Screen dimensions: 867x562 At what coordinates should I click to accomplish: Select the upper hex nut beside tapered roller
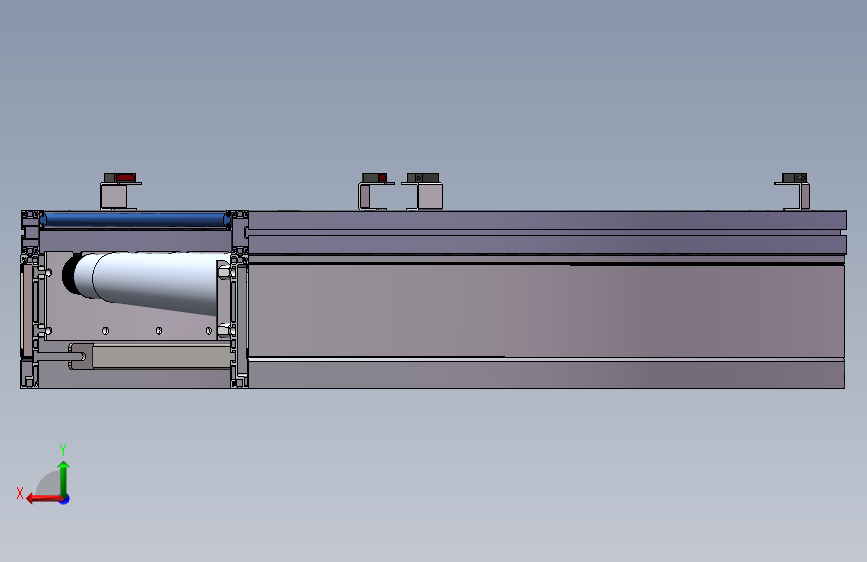224,272
